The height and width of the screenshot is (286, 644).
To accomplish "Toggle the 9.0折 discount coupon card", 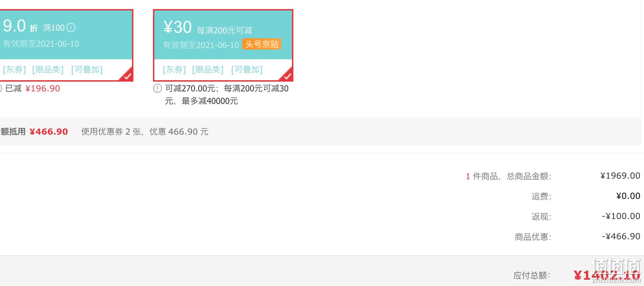I will coord(66,45).
